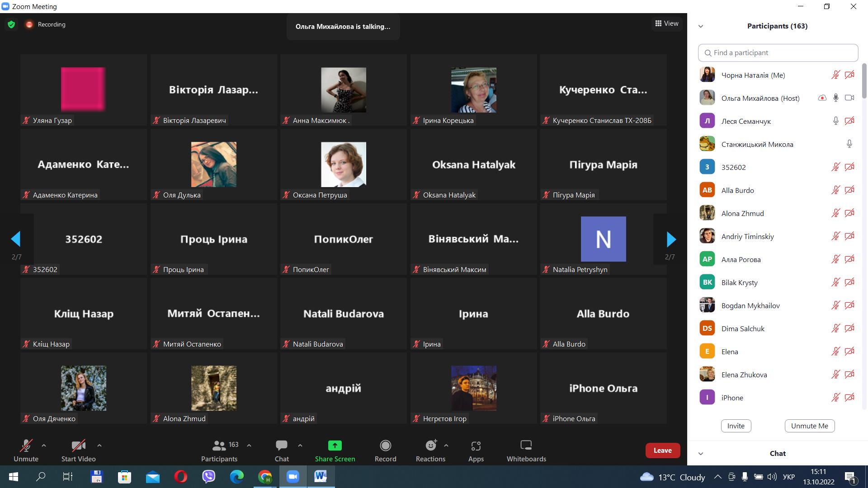Open the Reactions smiley icon

coord(430,446)
